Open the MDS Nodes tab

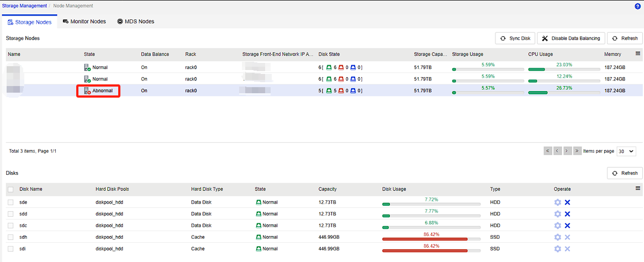[x=135, y=22]
